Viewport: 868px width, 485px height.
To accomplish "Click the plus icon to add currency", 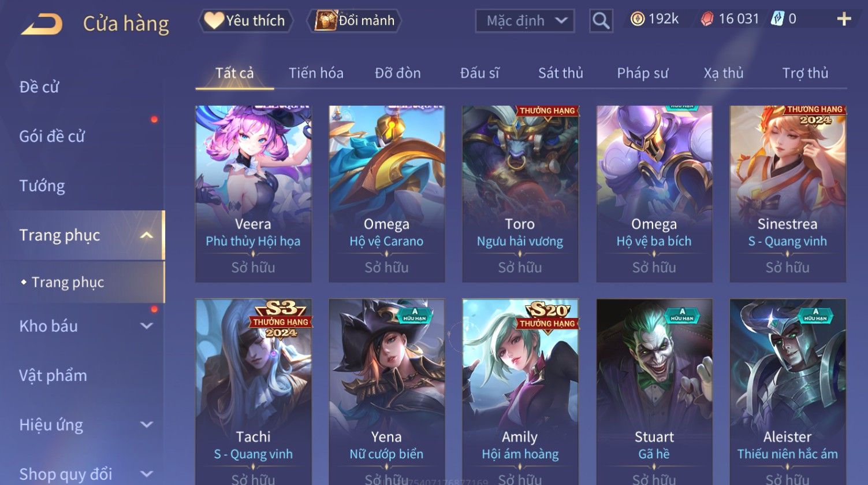I will (x=844, y=19).
